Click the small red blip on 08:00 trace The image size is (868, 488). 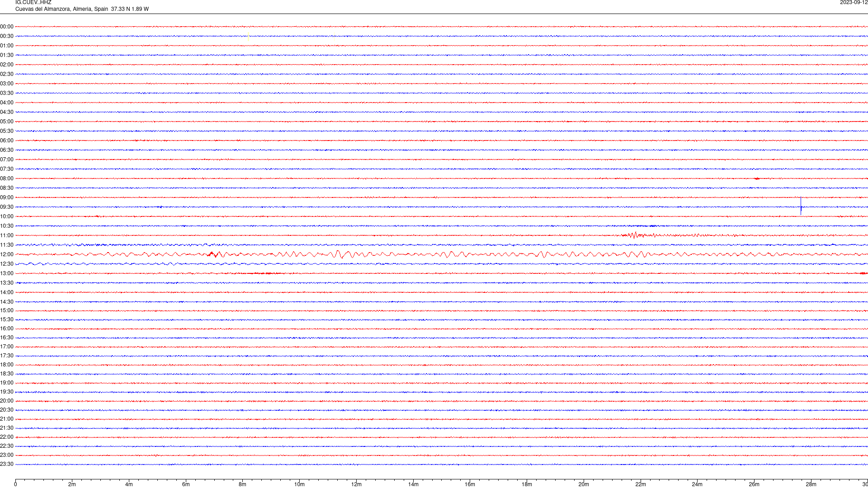(757, 178)
